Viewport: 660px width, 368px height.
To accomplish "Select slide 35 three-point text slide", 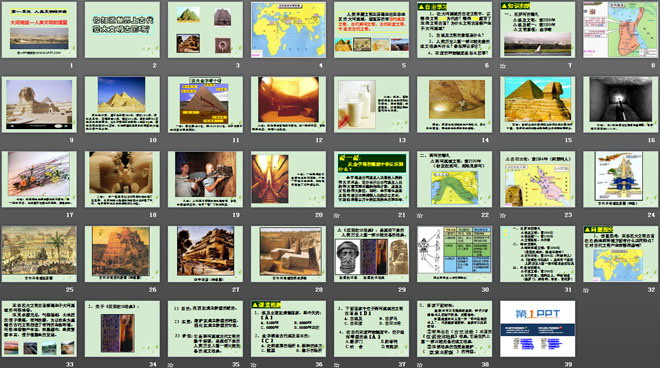I will tap(205, 329).
